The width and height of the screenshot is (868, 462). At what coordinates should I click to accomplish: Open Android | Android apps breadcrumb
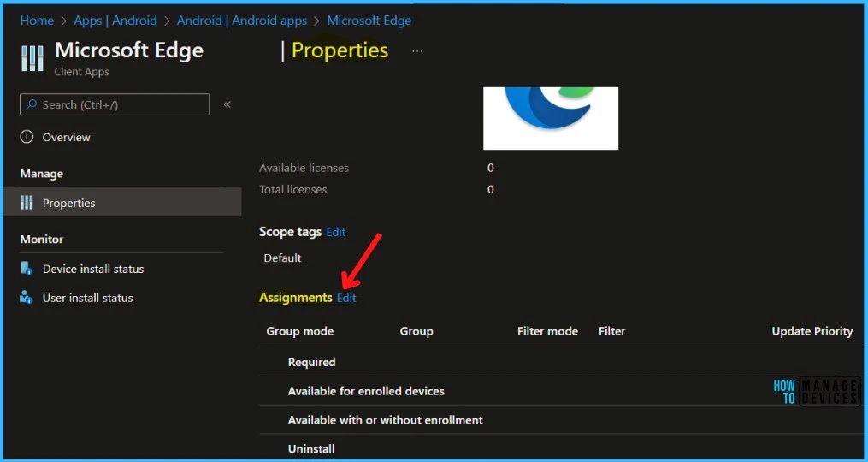(242, 21)
